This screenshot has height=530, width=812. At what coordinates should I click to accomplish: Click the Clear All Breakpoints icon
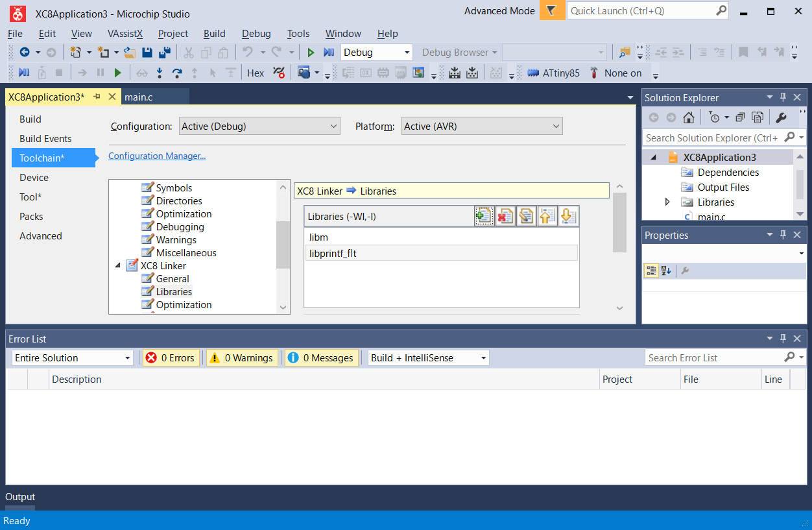279,73
